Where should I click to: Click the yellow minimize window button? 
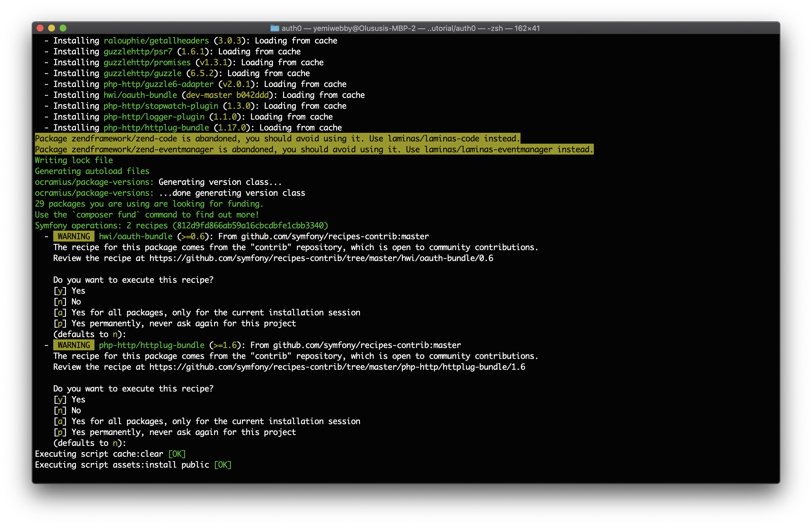52,28
